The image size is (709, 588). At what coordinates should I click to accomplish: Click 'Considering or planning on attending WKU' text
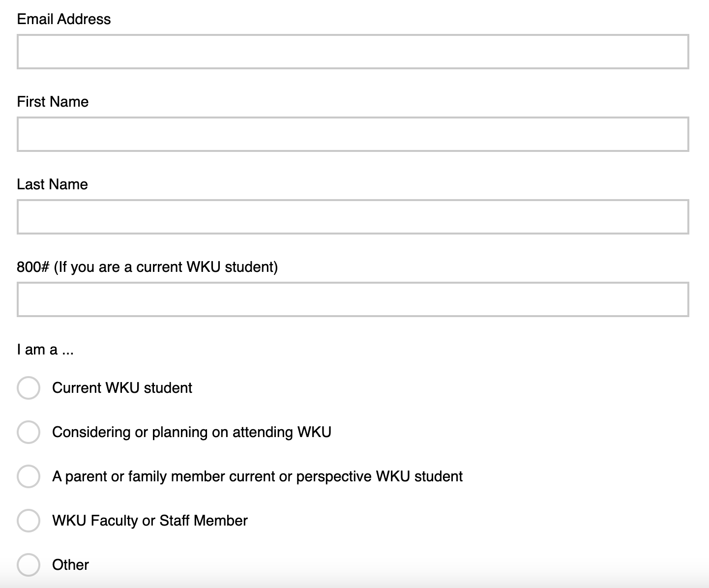click(x=192, y=432)
